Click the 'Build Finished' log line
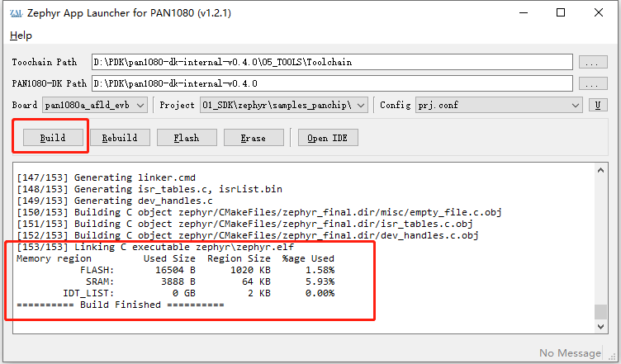This screenshot has width=621, height=364. click(x=121, y=305)
